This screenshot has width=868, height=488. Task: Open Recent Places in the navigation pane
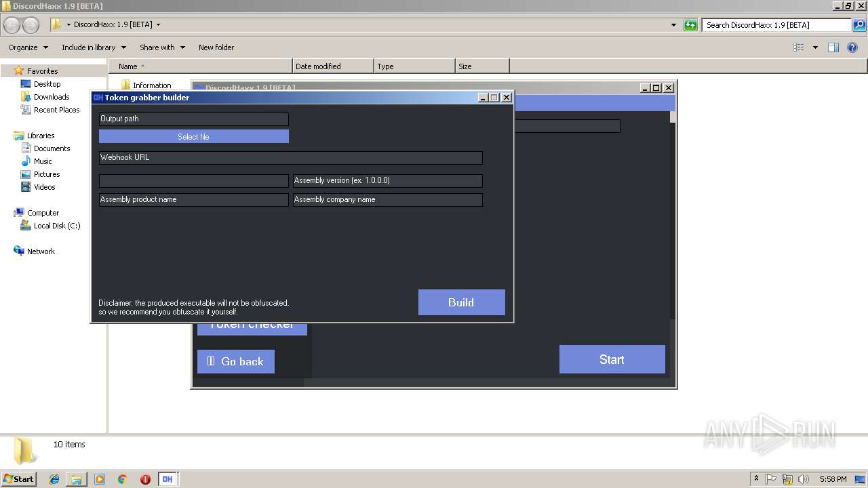click(x=57, y=110)
